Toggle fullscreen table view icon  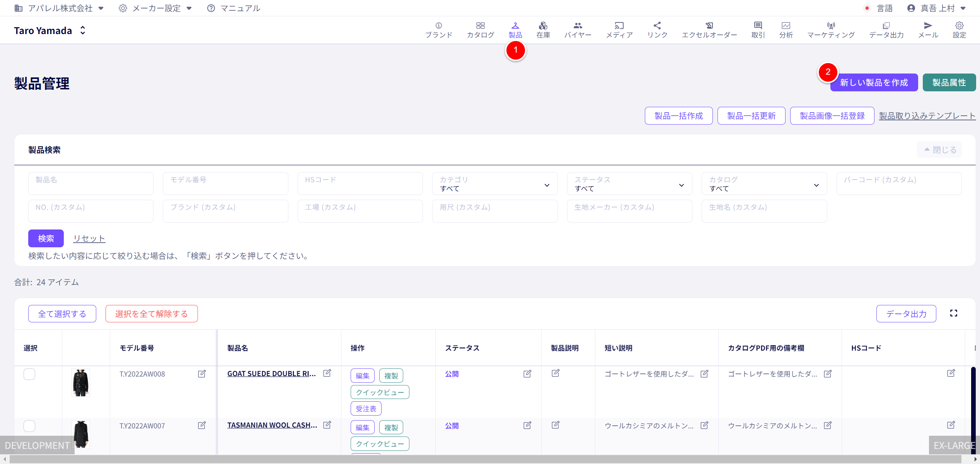pyautogui.click(x=953, y=313)
